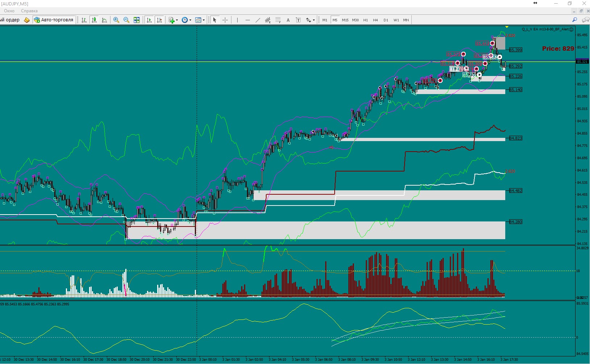Select the cursor arrow tool
Viewport: 590px width, 364px height.
(214, 20)
